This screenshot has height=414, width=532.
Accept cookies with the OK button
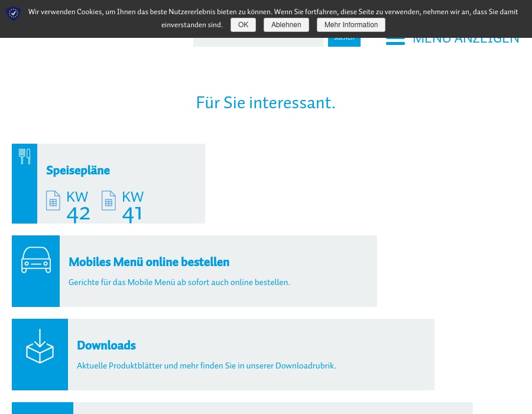point(243,25)
